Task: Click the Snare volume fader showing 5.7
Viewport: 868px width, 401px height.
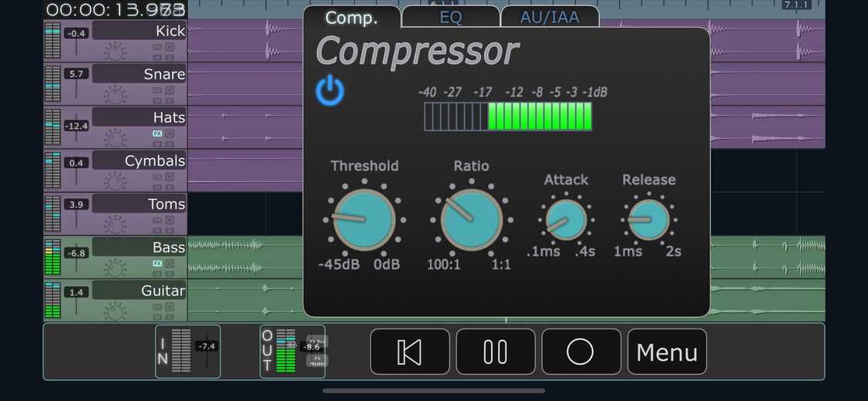Action: point(76,74)
